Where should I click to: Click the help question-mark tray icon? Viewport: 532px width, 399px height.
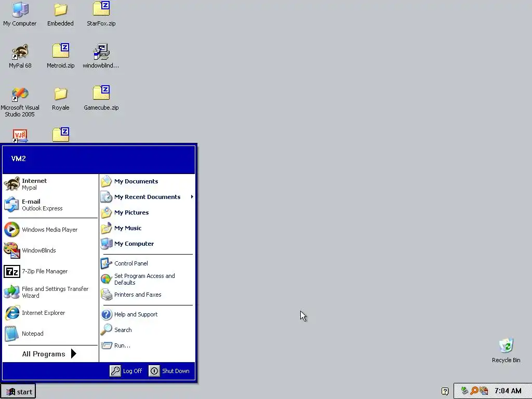445,391
